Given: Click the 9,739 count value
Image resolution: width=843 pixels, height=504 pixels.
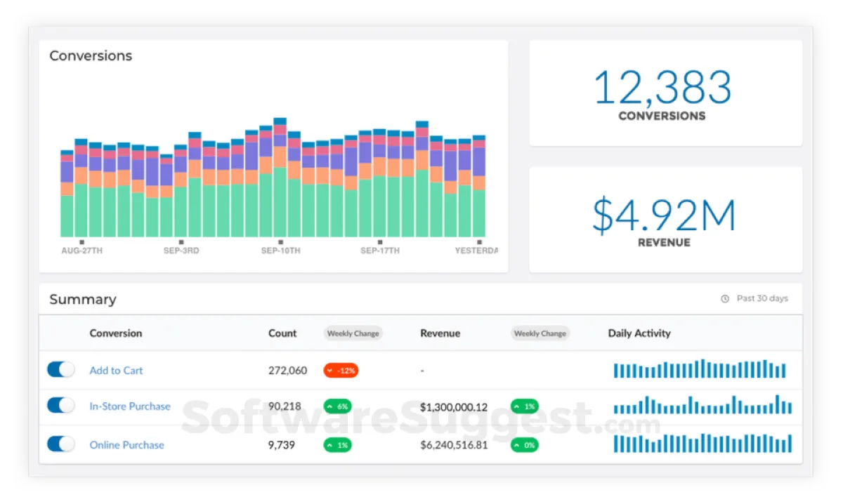Looking at the screenshot, I should tap(282, 445).
